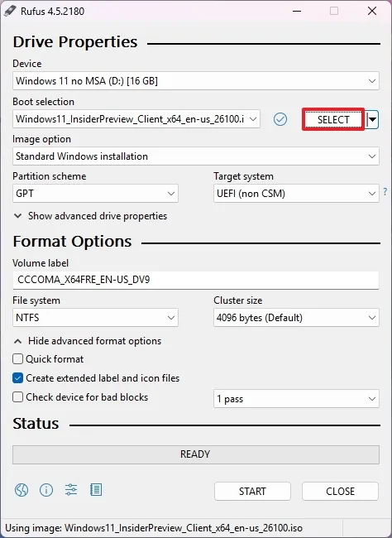Click the Volume label input field
Viewport: 392px width, 538px height.
click(196, 280)
